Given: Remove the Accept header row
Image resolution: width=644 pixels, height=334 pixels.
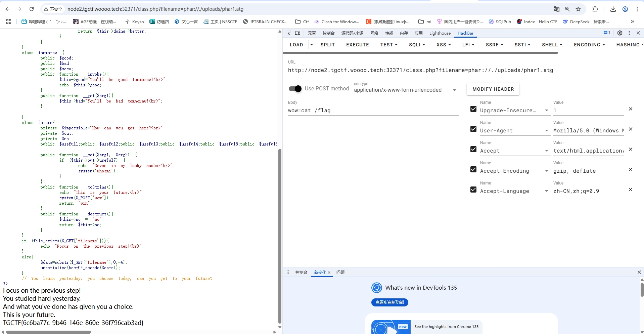Looking at the screenshot, I should 631,149.
